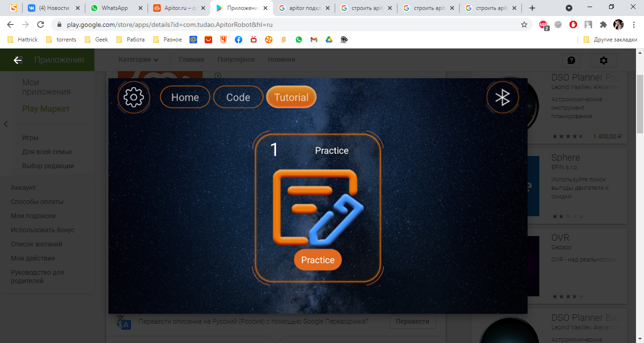Open the Другие закладки bookmarks folder

click(610, 40)
